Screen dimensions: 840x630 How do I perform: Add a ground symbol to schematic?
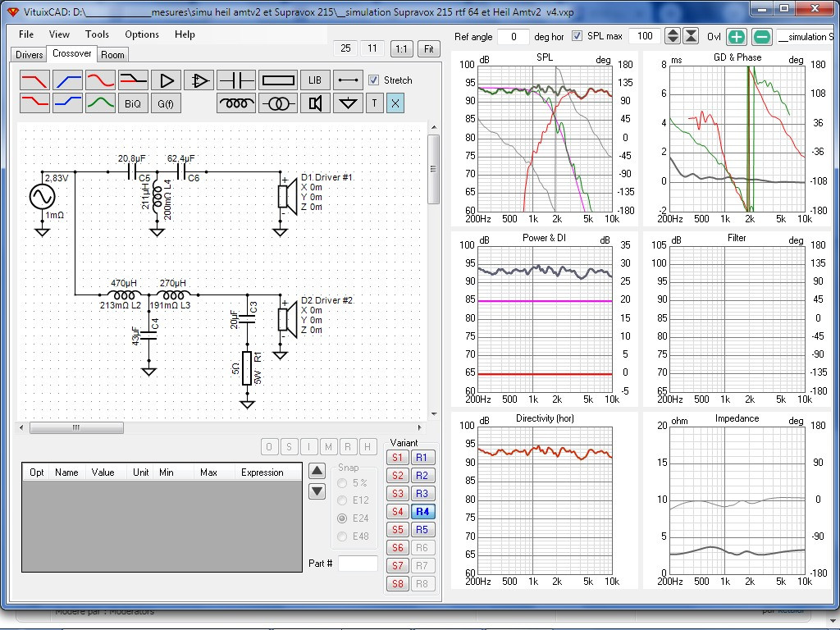[350, 103]
